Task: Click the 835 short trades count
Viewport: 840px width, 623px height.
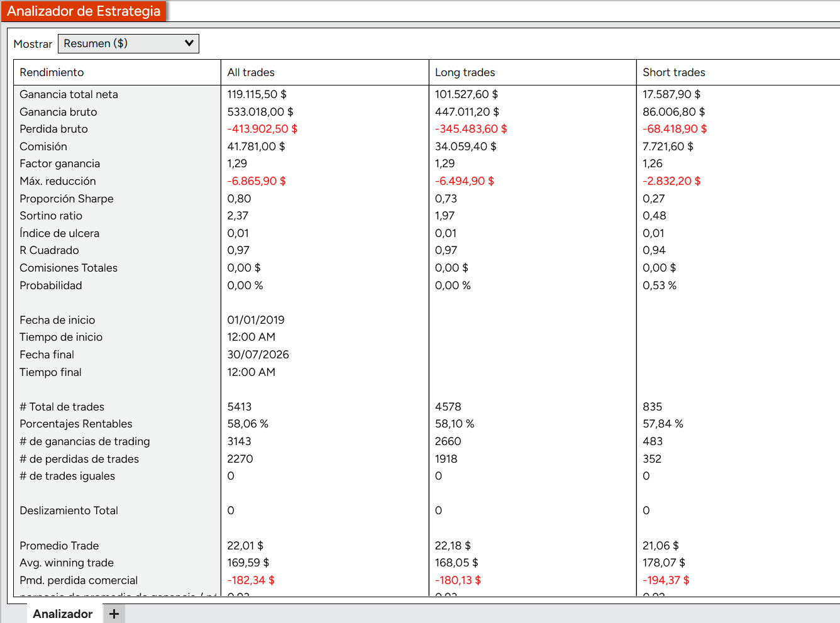Action: pos(652,407)
